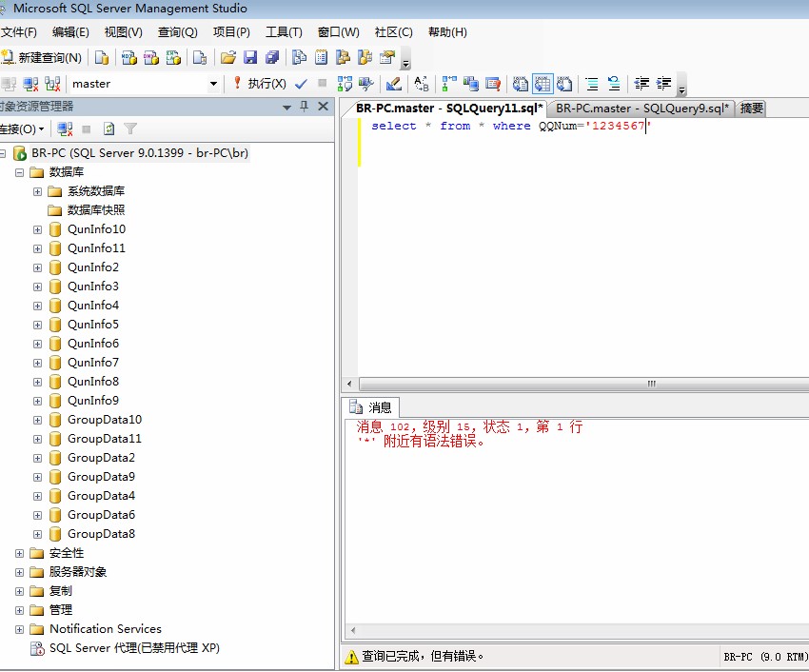Select the GroupData10 database

(104, 420)
